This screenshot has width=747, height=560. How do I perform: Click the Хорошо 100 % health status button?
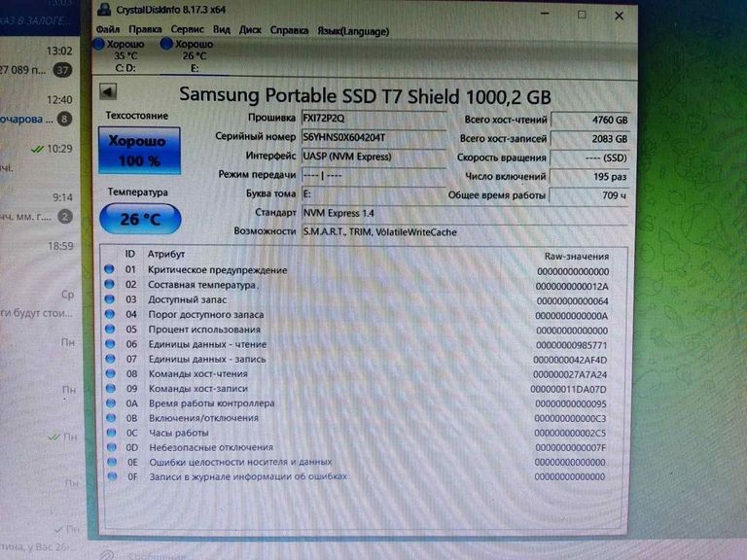pyautogui.click(x=139, y=151)
